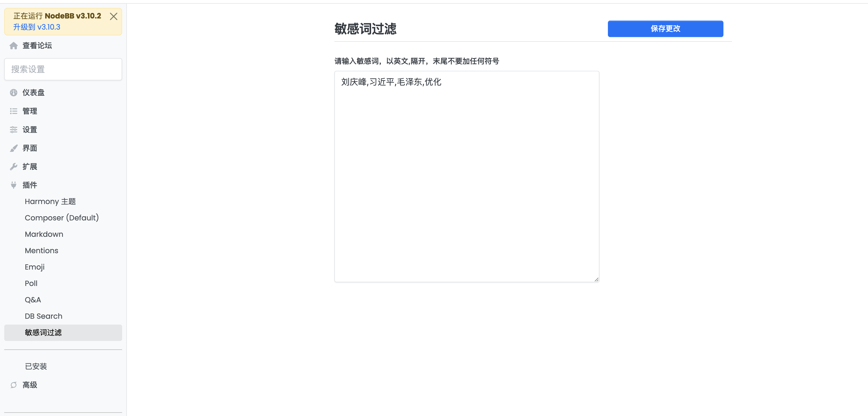
Task: Click the wrench icon next to 扩展
Action: pos(13,167)
